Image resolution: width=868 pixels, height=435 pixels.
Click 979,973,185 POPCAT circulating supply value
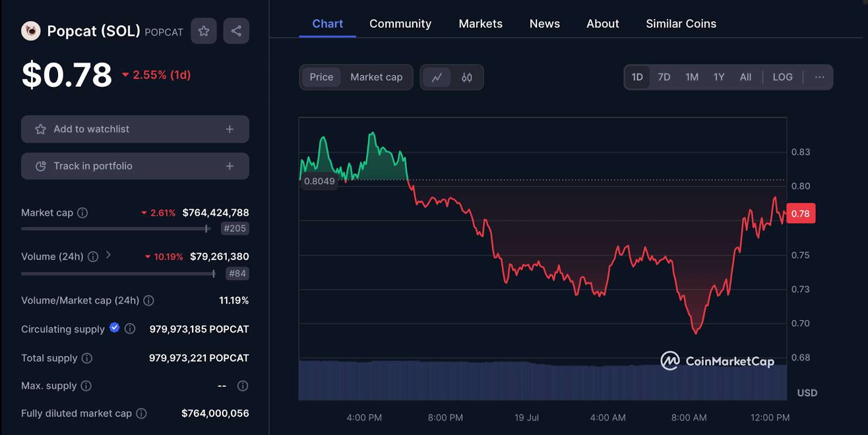[199, 329]
